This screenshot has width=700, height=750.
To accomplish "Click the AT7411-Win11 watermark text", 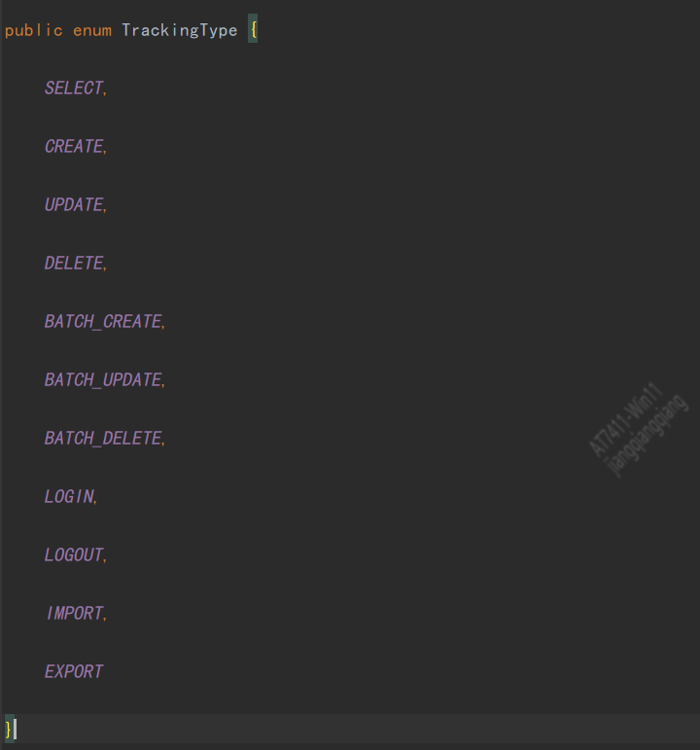I will click(x=625, y=420).
